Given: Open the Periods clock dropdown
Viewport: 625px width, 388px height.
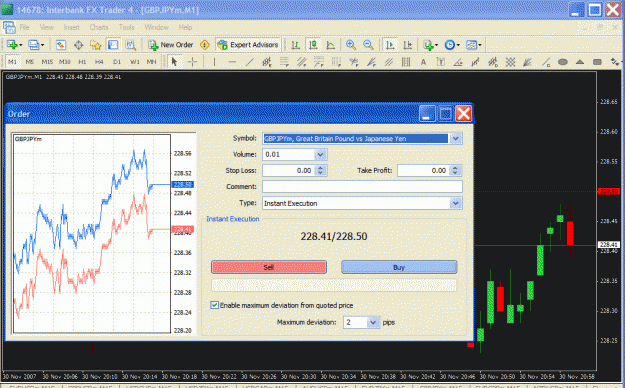Looking at the screenshot, I should point(452,45).
